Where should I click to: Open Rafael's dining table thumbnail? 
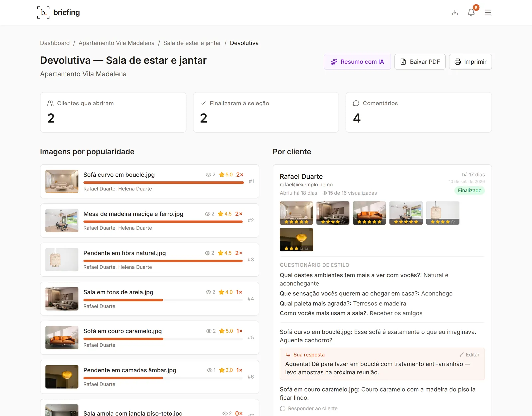[406, 213]
